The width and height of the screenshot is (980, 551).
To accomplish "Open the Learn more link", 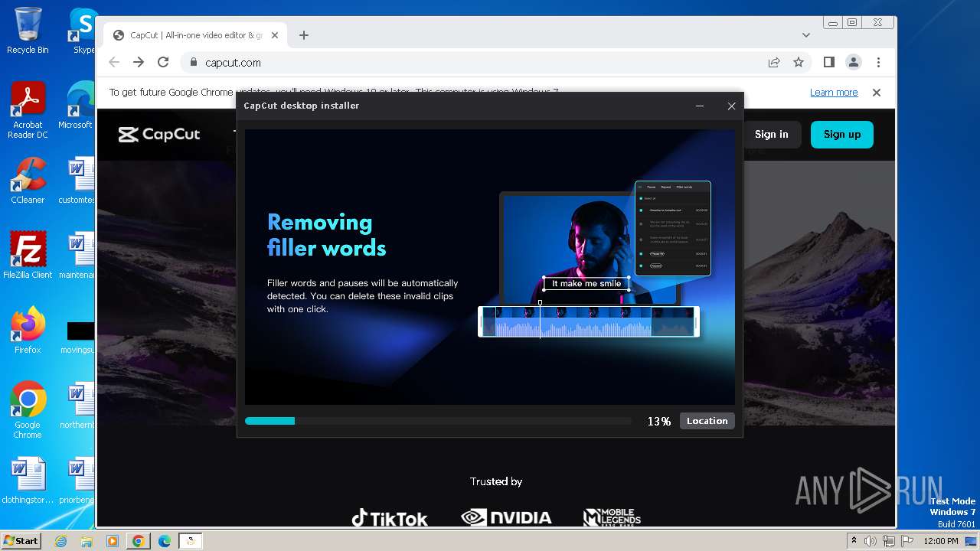I will point(834,93).
